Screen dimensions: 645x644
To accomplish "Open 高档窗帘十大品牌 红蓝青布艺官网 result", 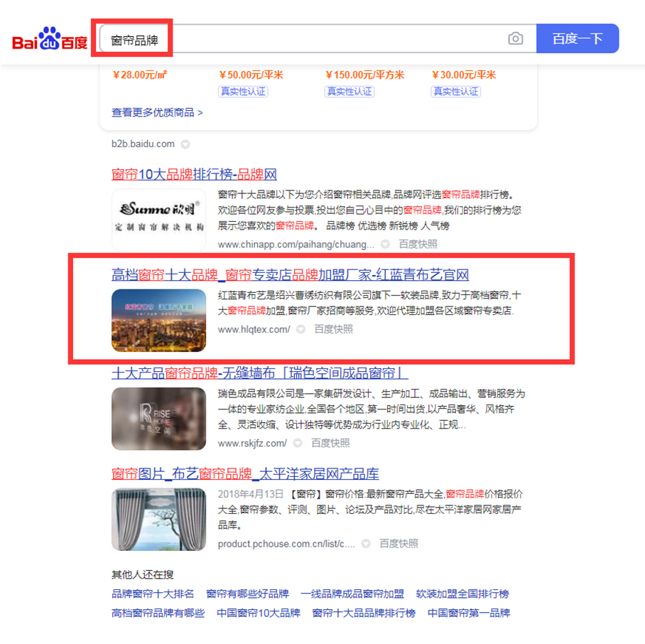I will [x=290, y=275].
